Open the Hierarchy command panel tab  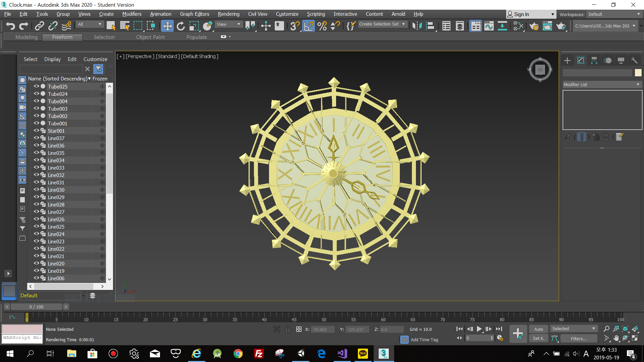[x=594, y=60]
